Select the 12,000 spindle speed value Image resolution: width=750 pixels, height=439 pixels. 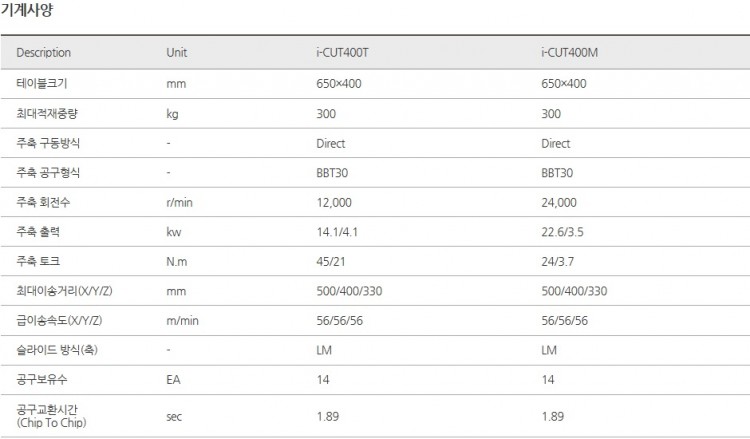coord(334,202)
